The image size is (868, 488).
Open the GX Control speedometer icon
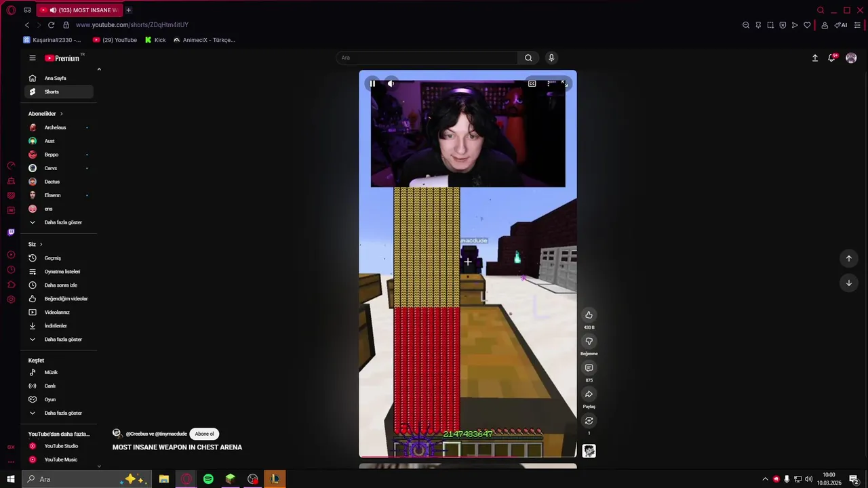[11, 166]
